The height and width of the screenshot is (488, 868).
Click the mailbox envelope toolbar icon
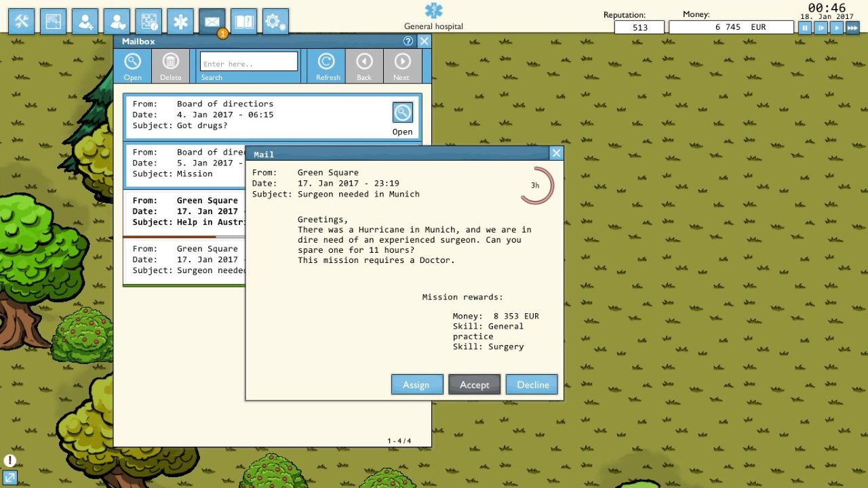tap(212, 22)
